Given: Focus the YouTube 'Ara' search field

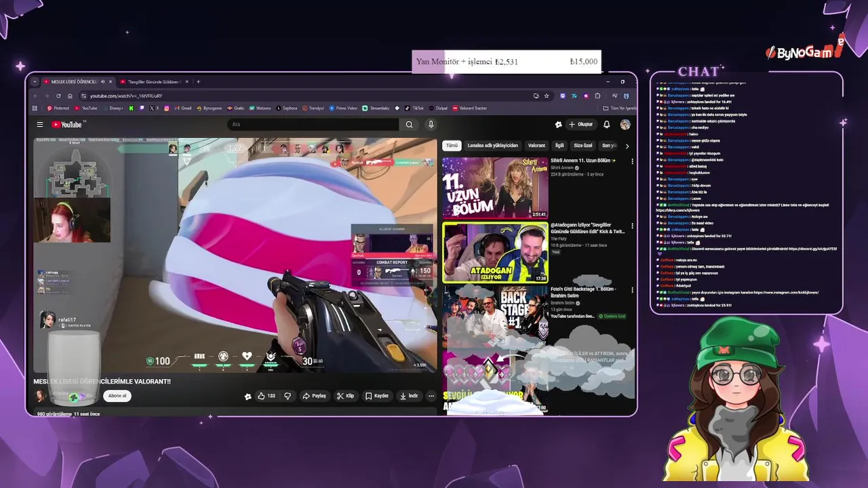Looking at the screenshot, I should 314,125.
